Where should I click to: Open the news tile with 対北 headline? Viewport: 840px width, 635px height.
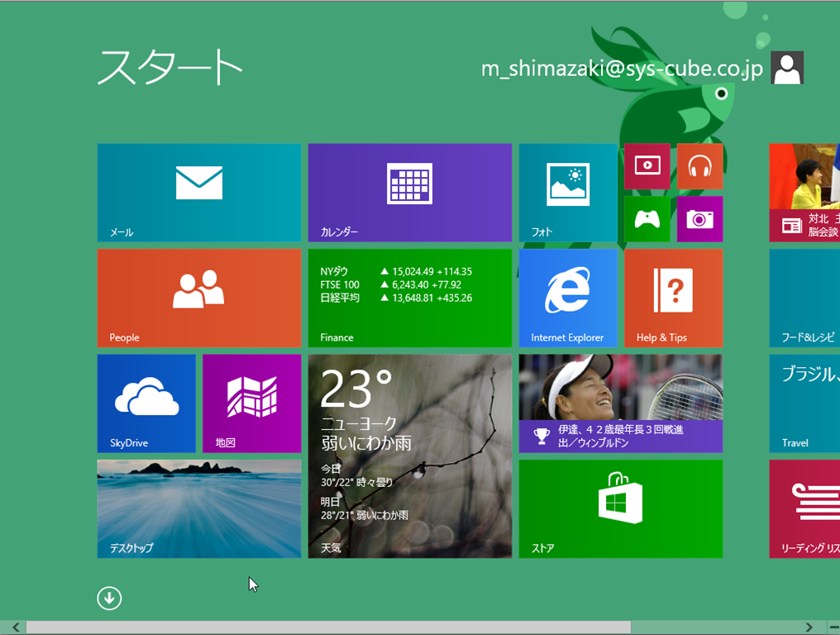point(804,193)
